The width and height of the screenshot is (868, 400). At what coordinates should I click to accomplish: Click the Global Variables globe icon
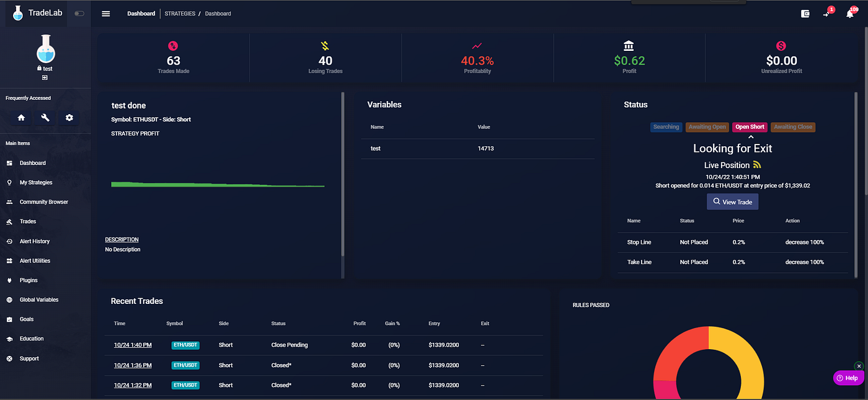pyautogui.click(x=9, y=300)
